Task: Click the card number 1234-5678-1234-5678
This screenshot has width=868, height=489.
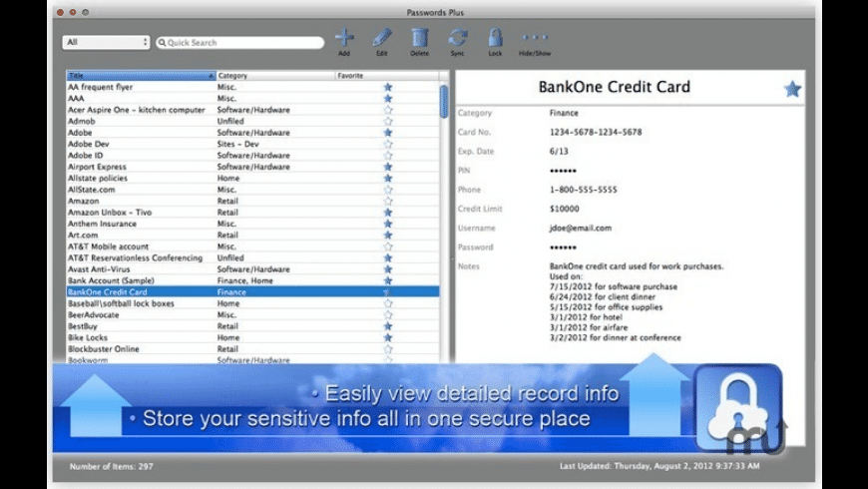Action: click(x=596, y=132)
